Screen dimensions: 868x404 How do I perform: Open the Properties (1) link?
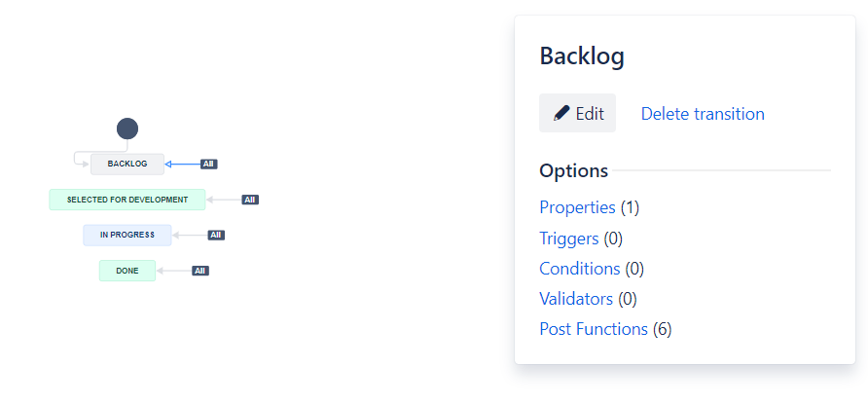589,207
